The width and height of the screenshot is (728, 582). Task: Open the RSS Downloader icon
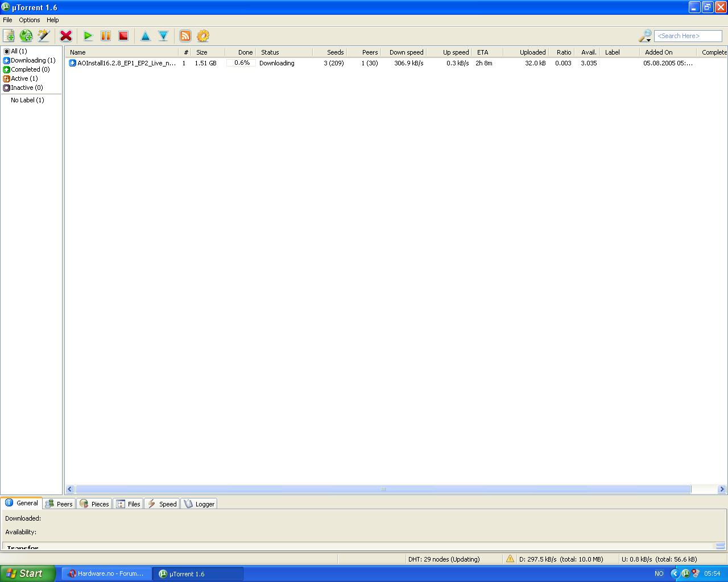coord(185,36)
